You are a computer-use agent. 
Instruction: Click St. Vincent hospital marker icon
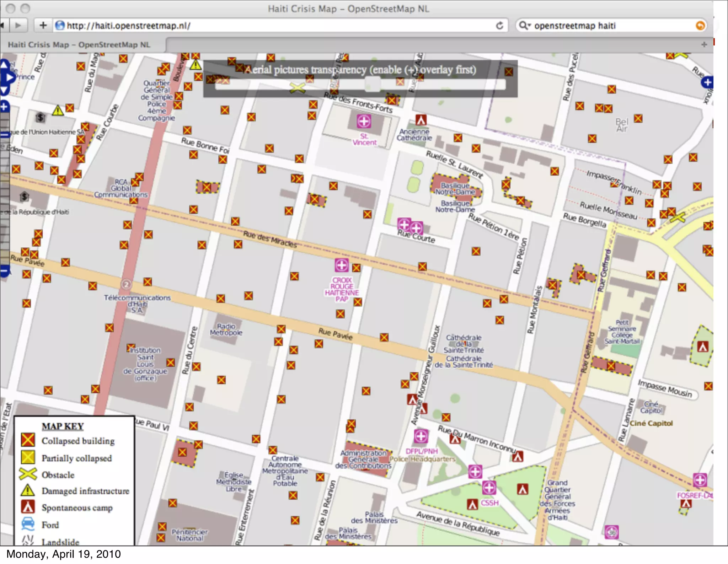pyautogui.click(x=364, y=122)
